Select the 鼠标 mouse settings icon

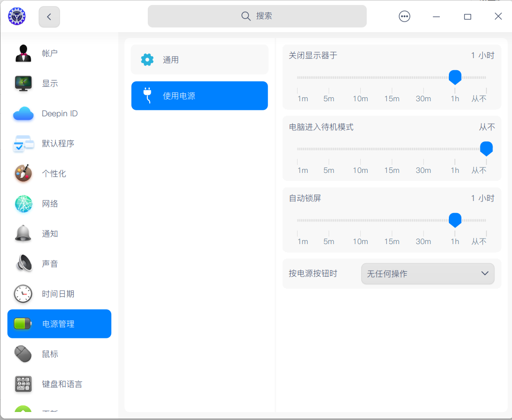click(22, 354)
